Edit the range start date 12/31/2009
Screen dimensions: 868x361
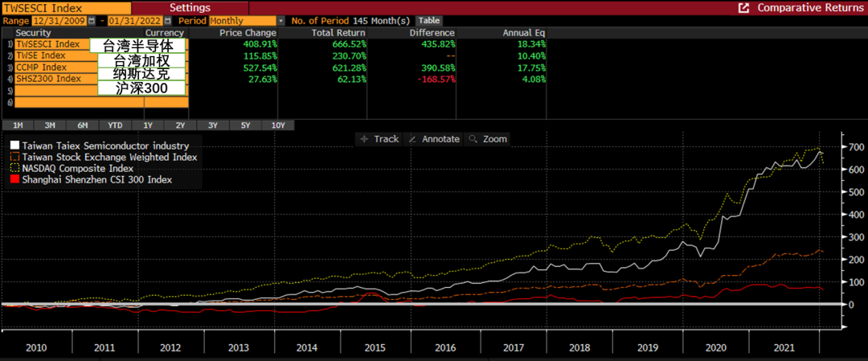pyautogui.click(x=59, y=21)
